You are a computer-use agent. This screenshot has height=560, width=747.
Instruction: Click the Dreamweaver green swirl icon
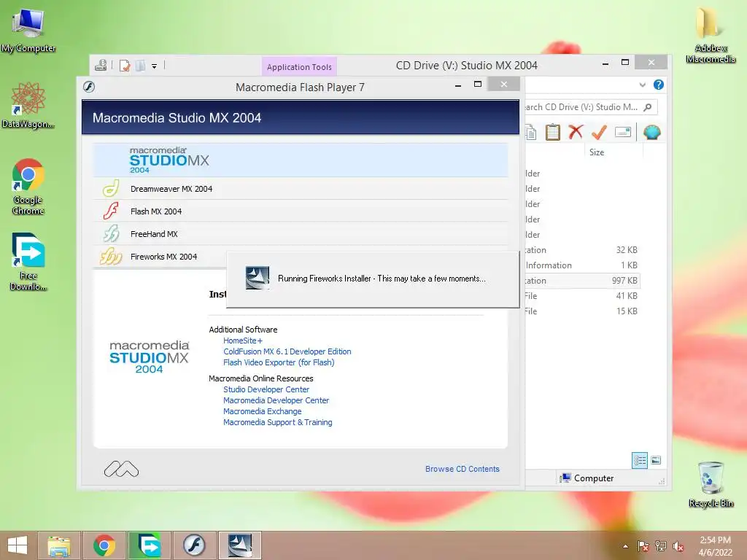tap(111, 189)
